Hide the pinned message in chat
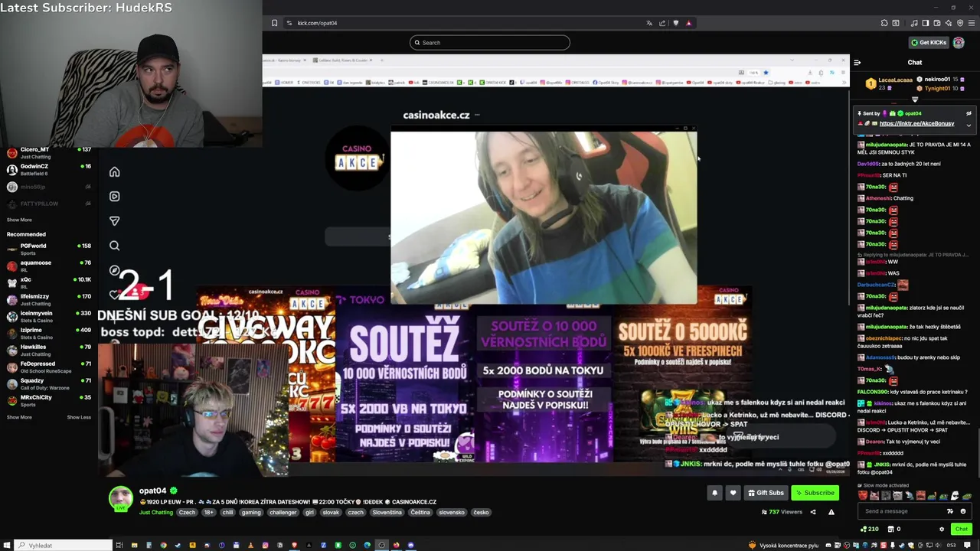980x551 pixels. [969, 113]
